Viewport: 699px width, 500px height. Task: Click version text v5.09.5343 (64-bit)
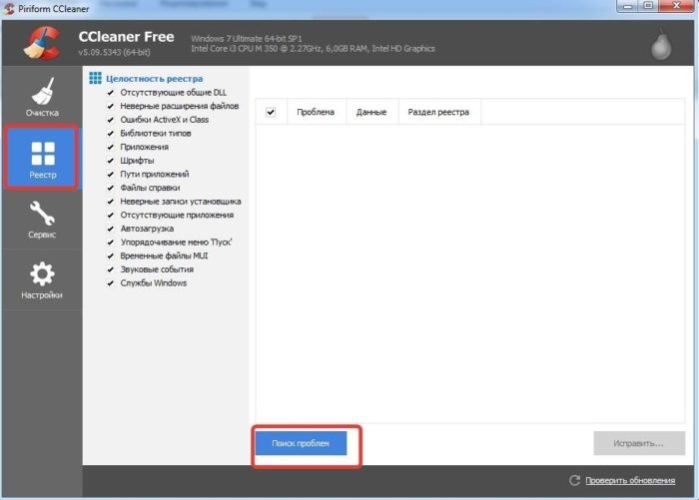tap(114, 52)
